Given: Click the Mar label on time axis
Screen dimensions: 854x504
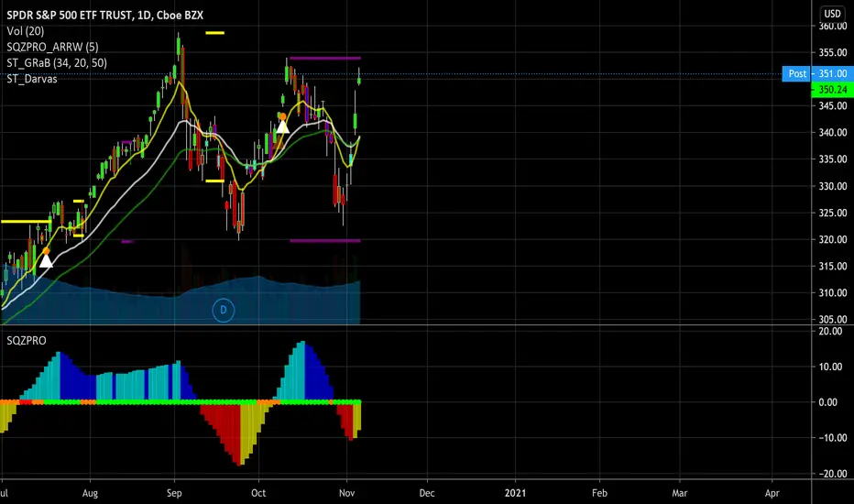Looking at the screenshot, I should coord(680,493).
